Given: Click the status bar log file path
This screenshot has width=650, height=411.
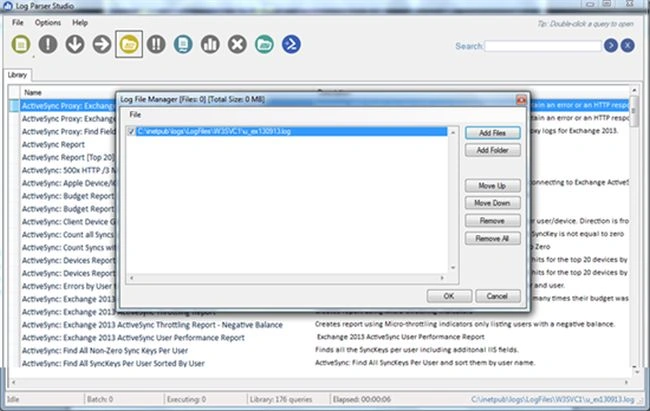Looking at the screenshot, I should pos(553,399).
